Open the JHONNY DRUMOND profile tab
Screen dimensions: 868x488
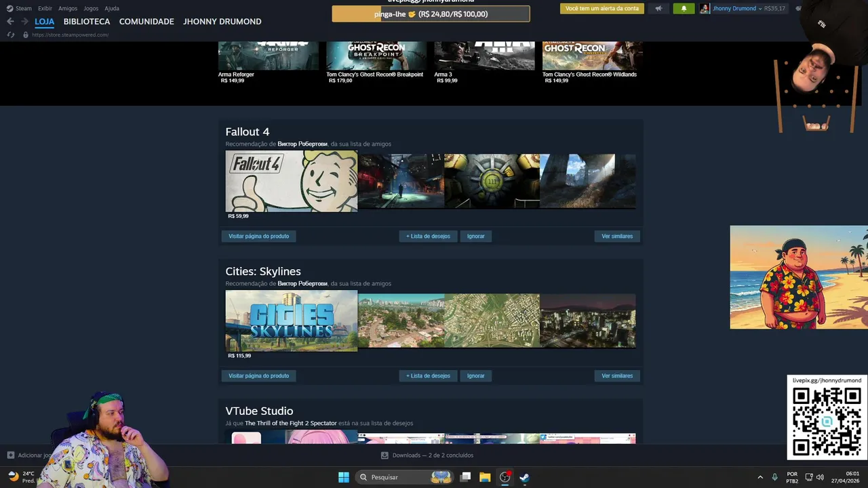[222, 22]
